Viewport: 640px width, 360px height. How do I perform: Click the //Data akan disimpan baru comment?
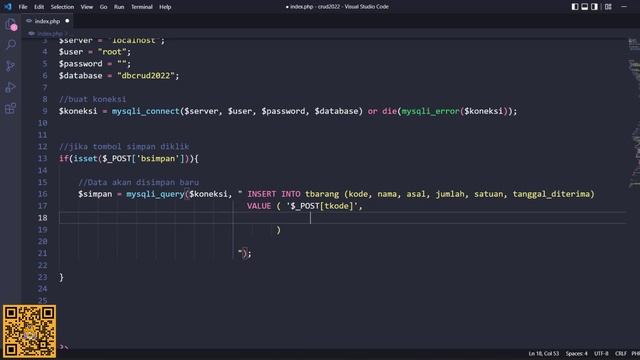click(138, 182)
